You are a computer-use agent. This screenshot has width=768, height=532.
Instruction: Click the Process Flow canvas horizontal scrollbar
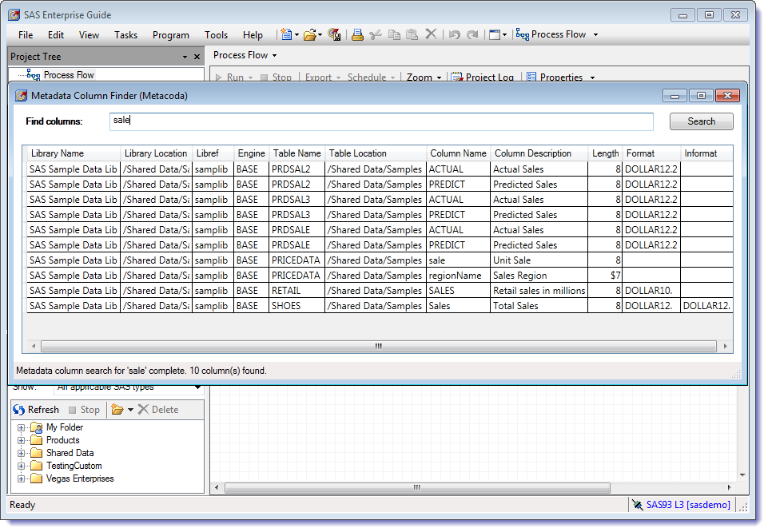(x=417, y=487)
